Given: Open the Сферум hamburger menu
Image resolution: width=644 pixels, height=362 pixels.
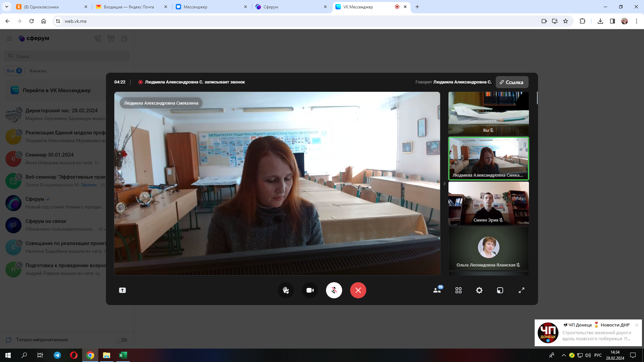Looking at the screenshot, I should [9, 39].
